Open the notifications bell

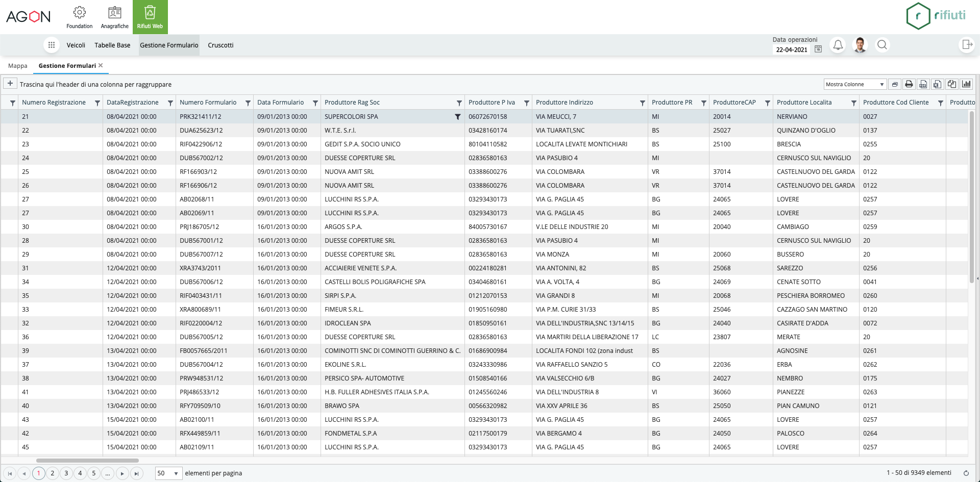click(x=838, y=45)
